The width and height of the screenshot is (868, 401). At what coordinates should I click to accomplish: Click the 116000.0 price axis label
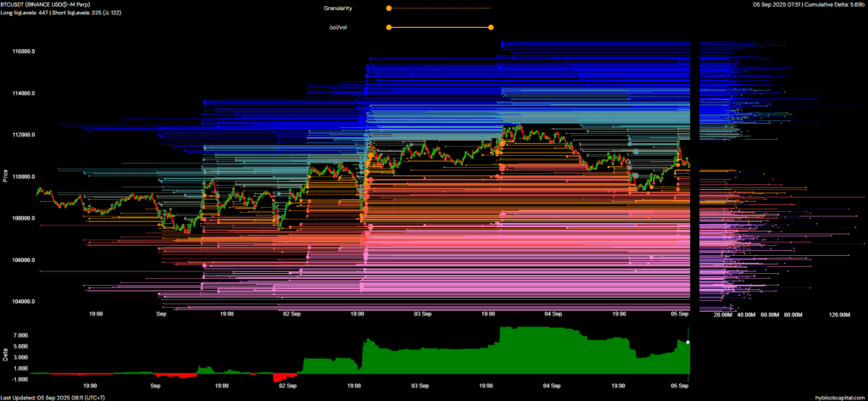tap(21, 52)
